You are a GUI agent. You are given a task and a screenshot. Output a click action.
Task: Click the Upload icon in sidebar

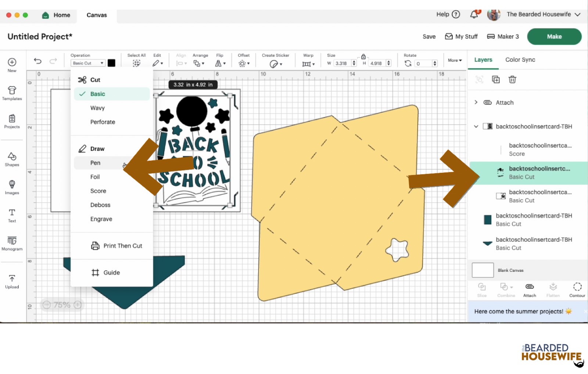click(x=12, y=281)
